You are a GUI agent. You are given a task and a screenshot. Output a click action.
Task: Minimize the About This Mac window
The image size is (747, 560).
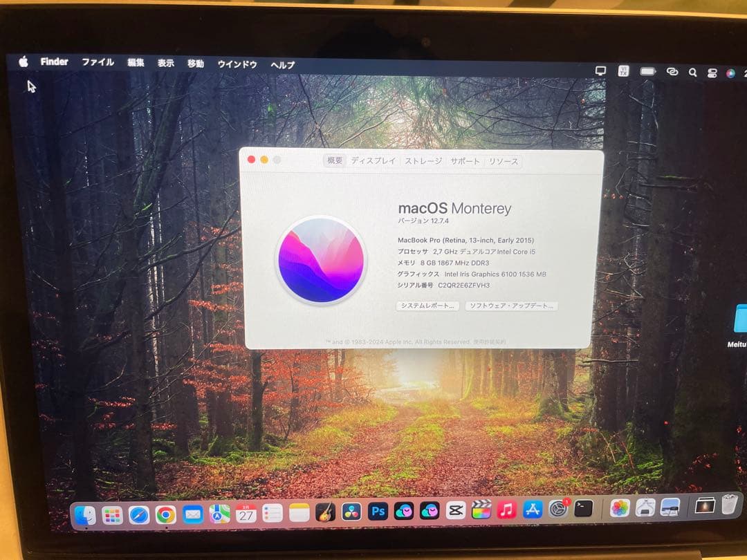coord(264,160)
